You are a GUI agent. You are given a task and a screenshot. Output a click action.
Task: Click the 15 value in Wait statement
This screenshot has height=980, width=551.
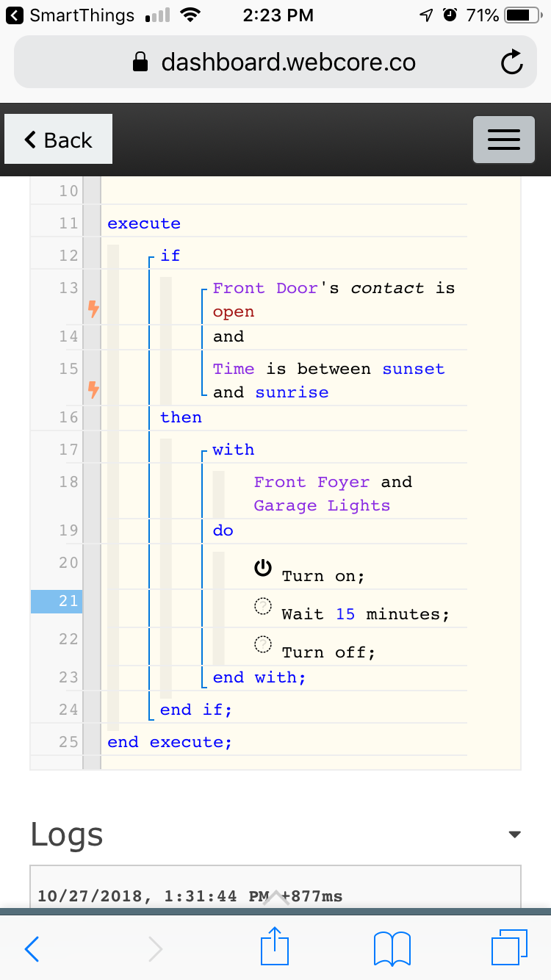[x=345, y=614]
